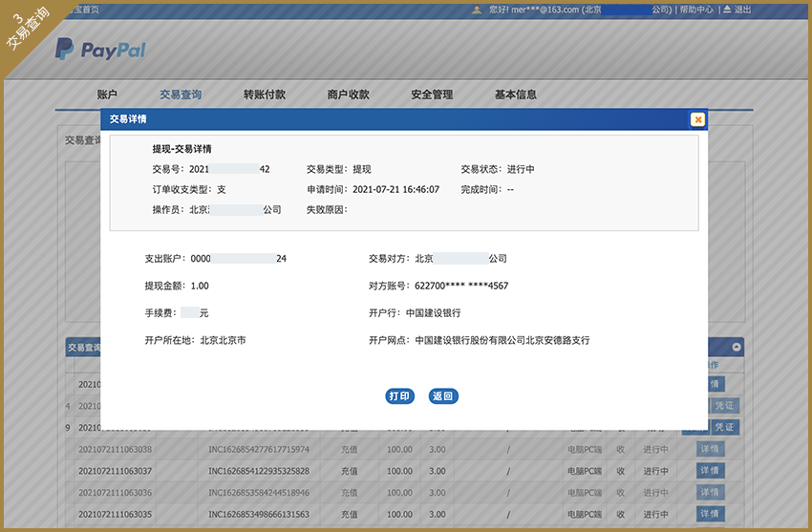Viewport: 812px width, 532px height.
Task: Click the 凭证 button in the row numbered 9
Action: [x=724, y=427]
